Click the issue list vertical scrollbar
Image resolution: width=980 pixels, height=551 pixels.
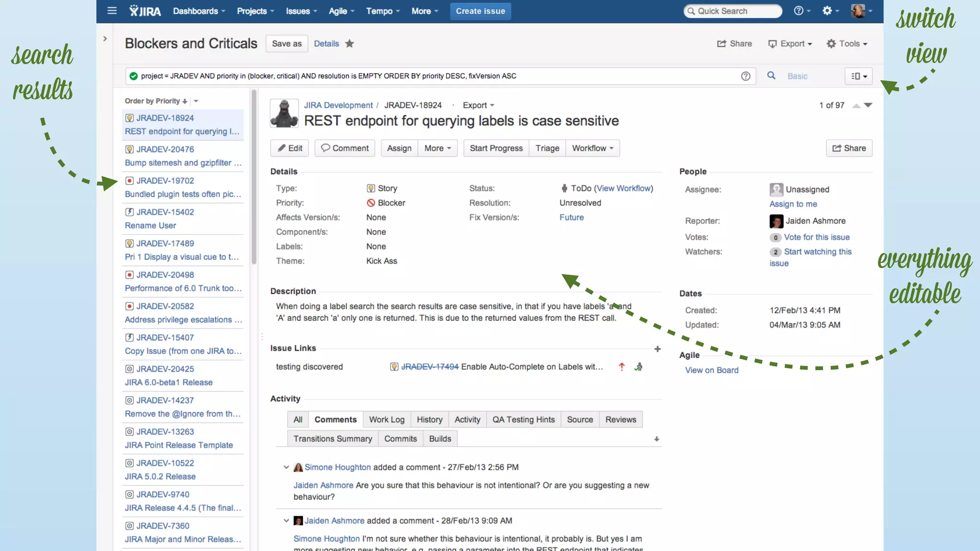(x=254, y=177)
